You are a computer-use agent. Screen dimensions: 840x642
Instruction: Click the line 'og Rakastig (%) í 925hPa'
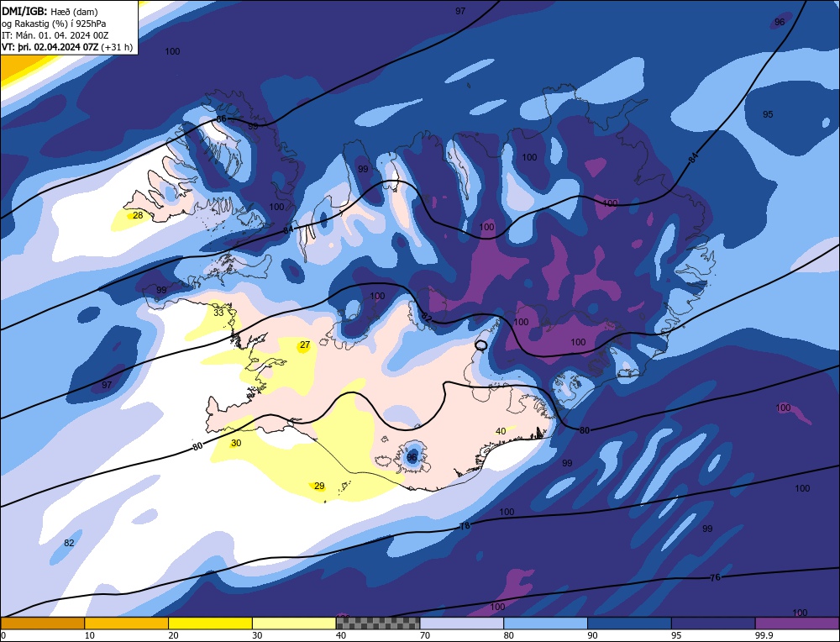[x=54, y=23]
